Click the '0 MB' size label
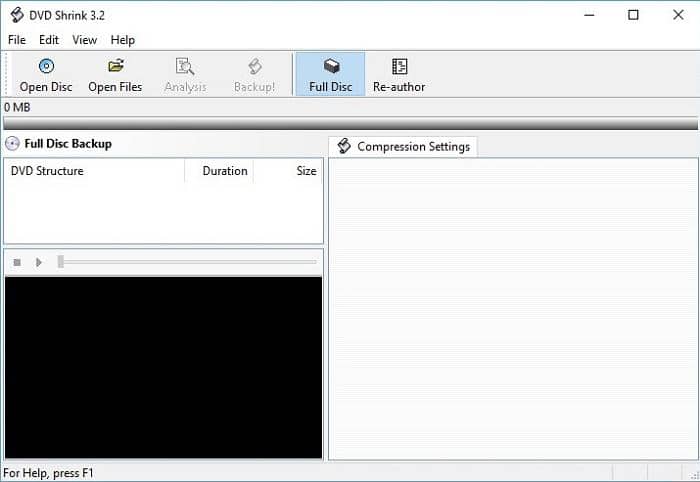 (x=17, y=108)
